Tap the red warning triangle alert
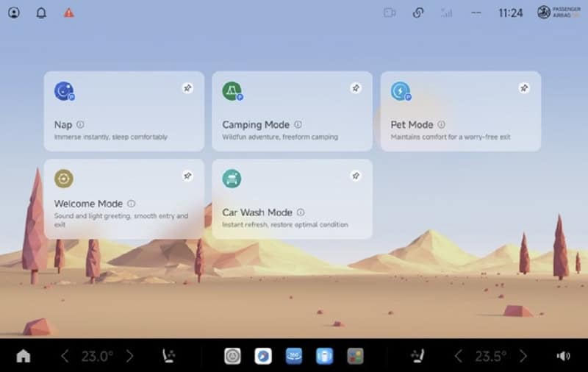588x372 pixels. (x=68, y=12)
